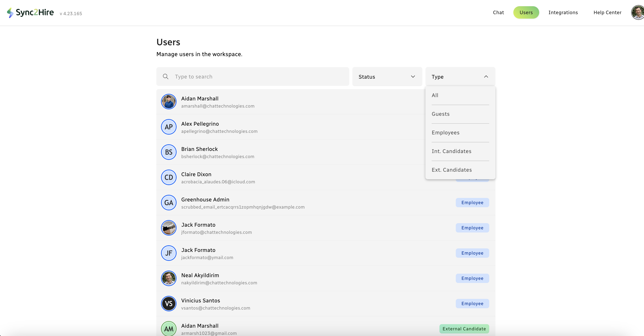644x336 pixels.
Task: Open the profile avatar in top right
Action: click(x=638, y=12)
